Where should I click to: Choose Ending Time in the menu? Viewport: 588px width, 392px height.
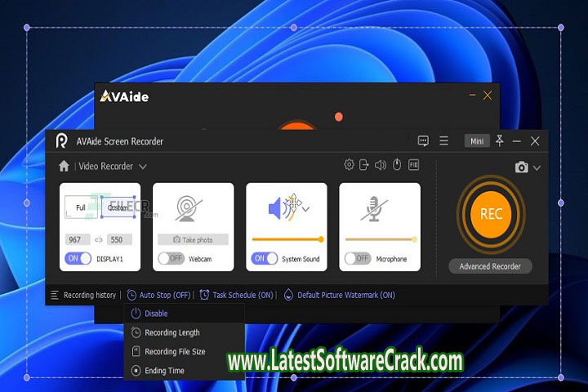(x=164, y=371)
